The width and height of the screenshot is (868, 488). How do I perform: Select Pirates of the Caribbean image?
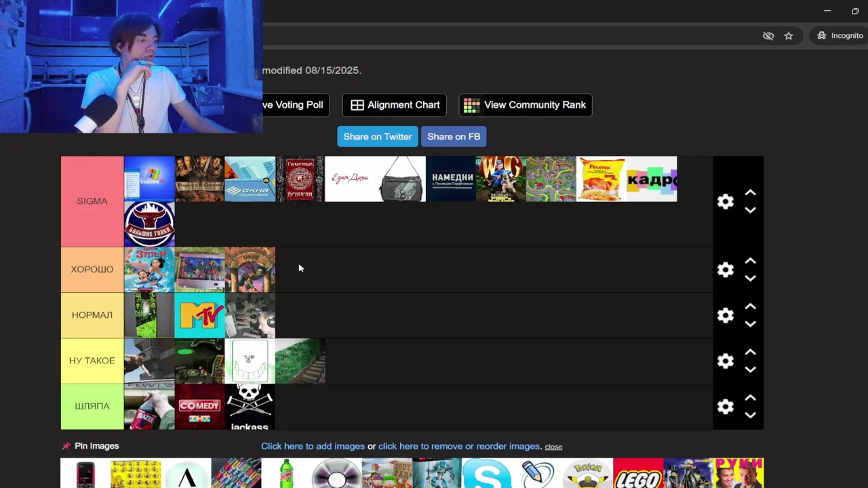[199, 179]
